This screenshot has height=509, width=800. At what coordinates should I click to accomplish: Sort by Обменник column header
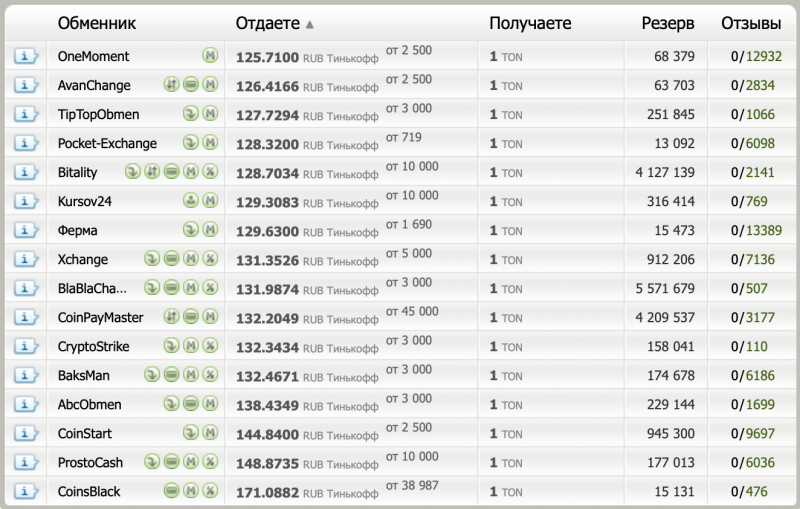96,23
